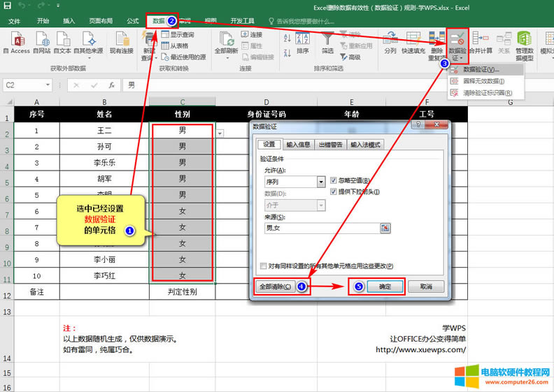Viewport: 554px width, 392px height.
Task: Enable apply changes to all other cells checkbox
Action: pos(263,266)
